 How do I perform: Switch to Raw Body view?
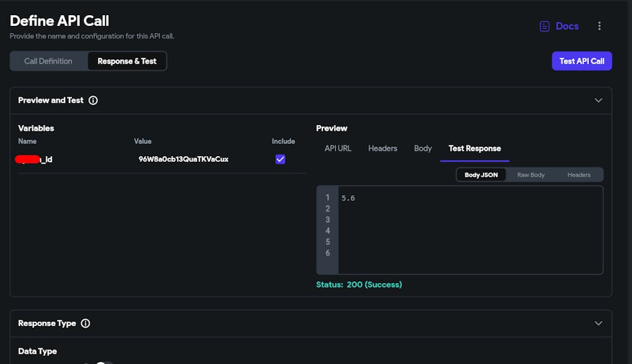pos(531,175)
